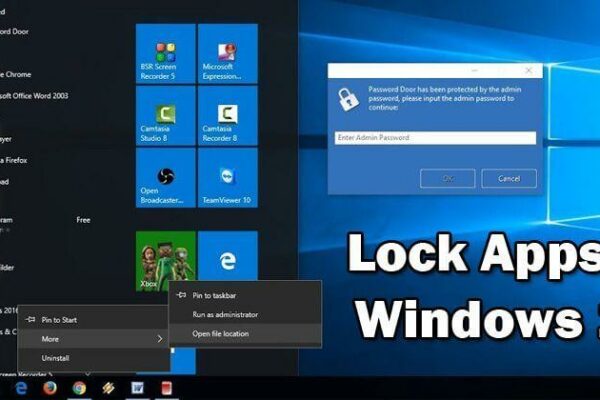The image size is (600, 400).
Task: Open Chrome from the taskbar
Action: [x=79, y=388]
